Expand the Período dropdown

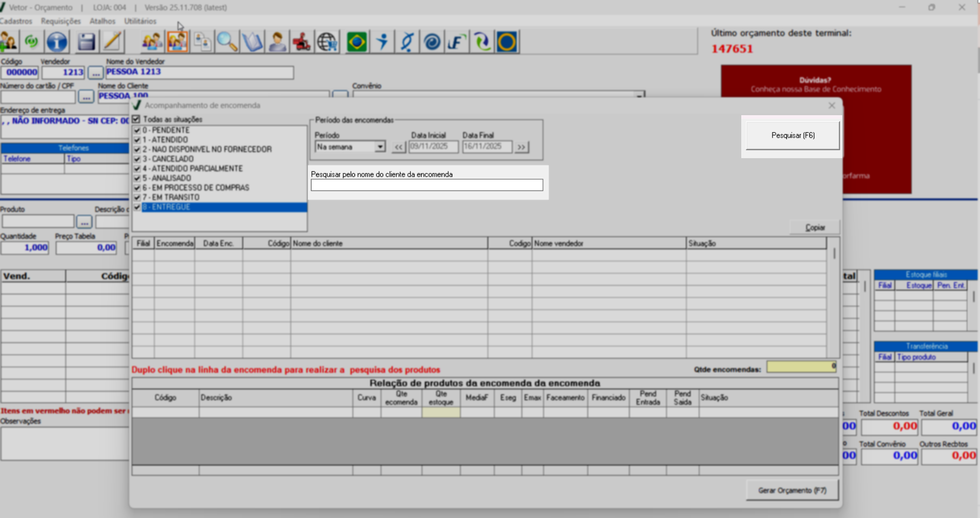tap(380, 147)
